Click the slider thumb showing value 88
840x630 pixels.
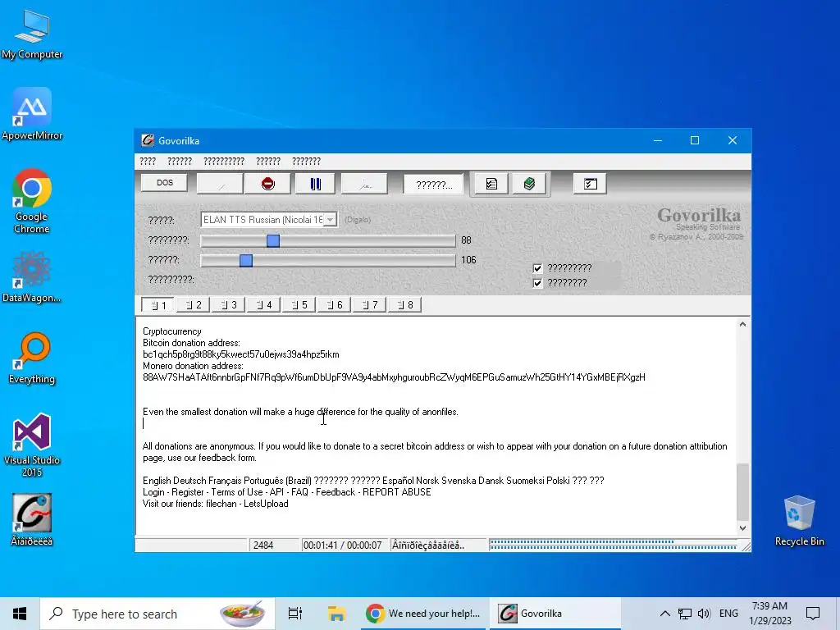(x=273, y=240)
